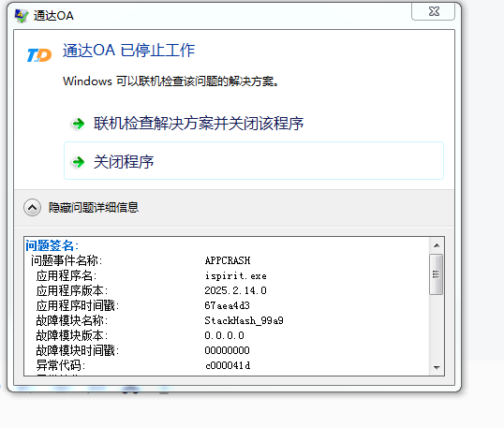Click the version 2025.2.14.0 value

click(236, 290)
